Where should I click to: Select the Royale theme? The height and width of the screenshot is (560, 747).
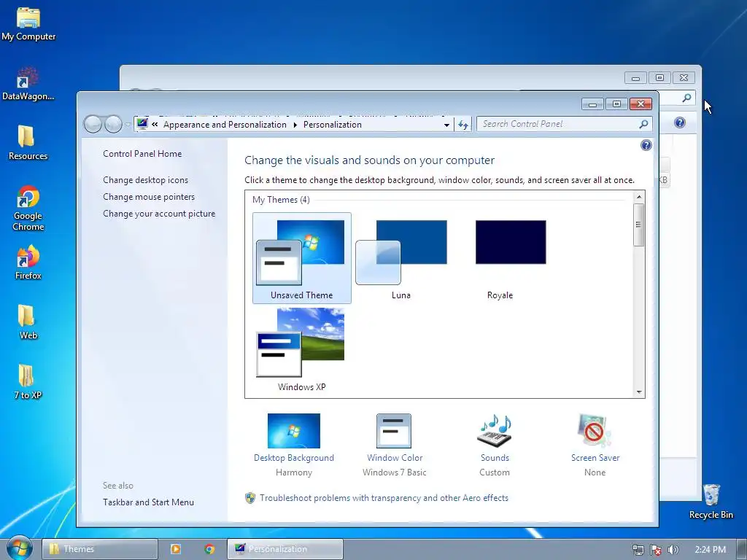click(x=500, y=258)
